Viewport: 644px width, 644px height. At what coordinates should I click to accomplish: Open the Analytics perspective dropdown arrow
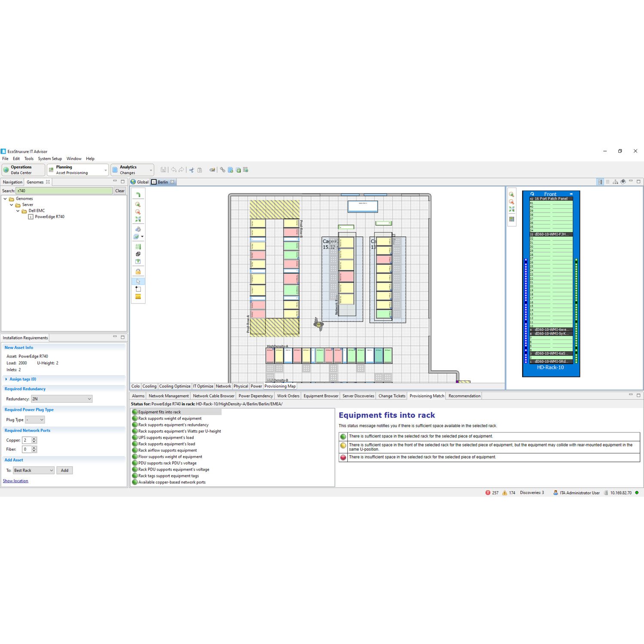[x=151, y=170]
